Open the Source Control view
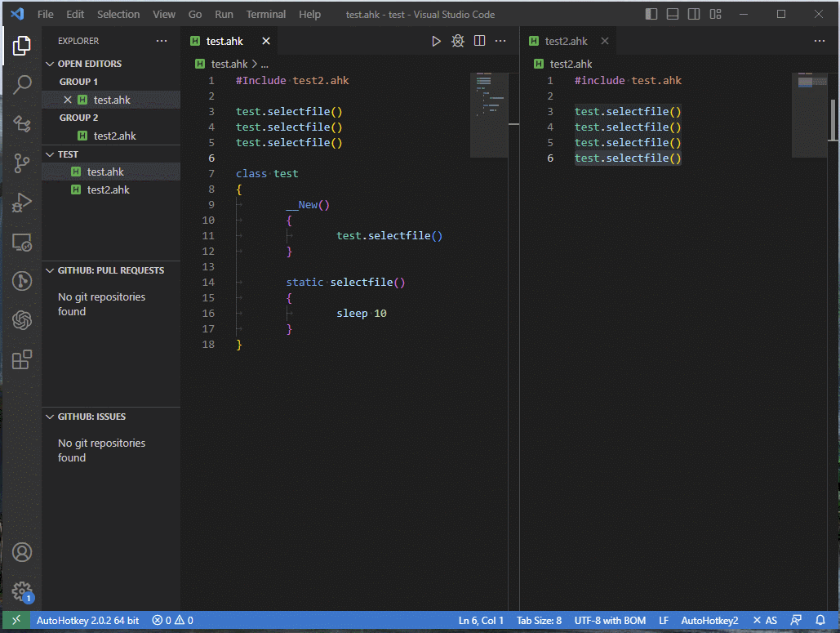Image resolution: width=840 pixels, height=633 pixels. pos(22,163)
